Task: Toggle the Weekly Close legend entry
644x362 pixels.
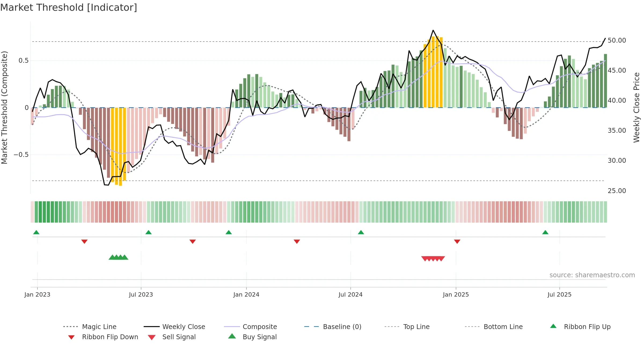Action: click(x=174, y=327)
